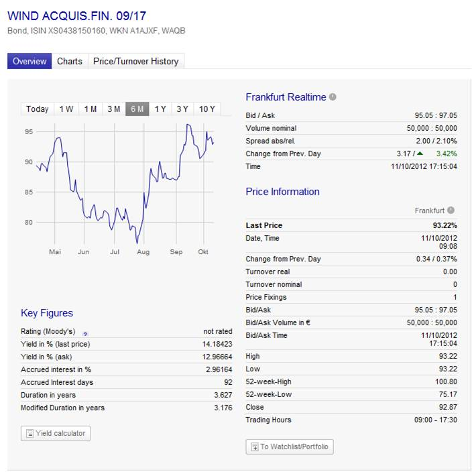
Task: Click the Frankfurt Realtime heading
Action: tap(286, 97)
